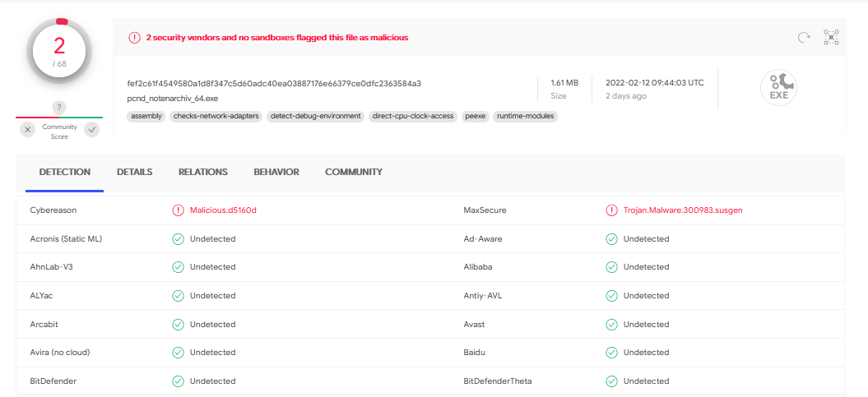868x397 pixels.
Task: Click the green check icon for Acronis
Action: click(178, 239)
